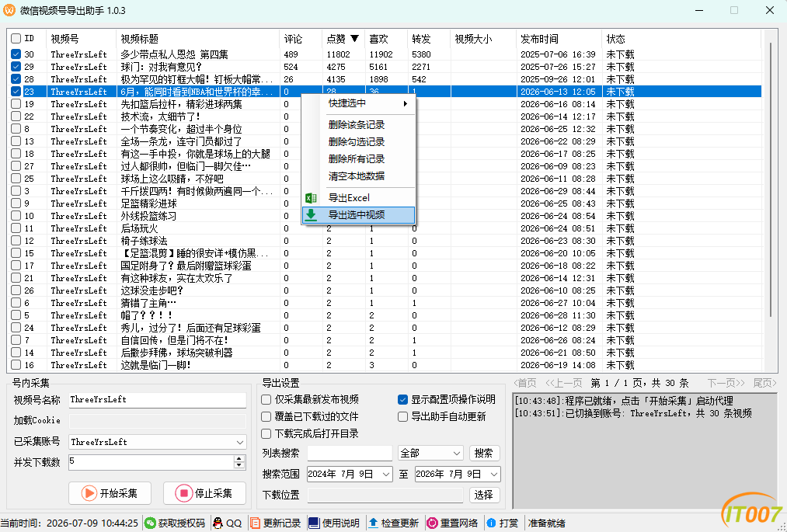787x532 pixels.
Task: Check the 覆盖已下载过的文件 checkbox
Action: tap(266, 416)
